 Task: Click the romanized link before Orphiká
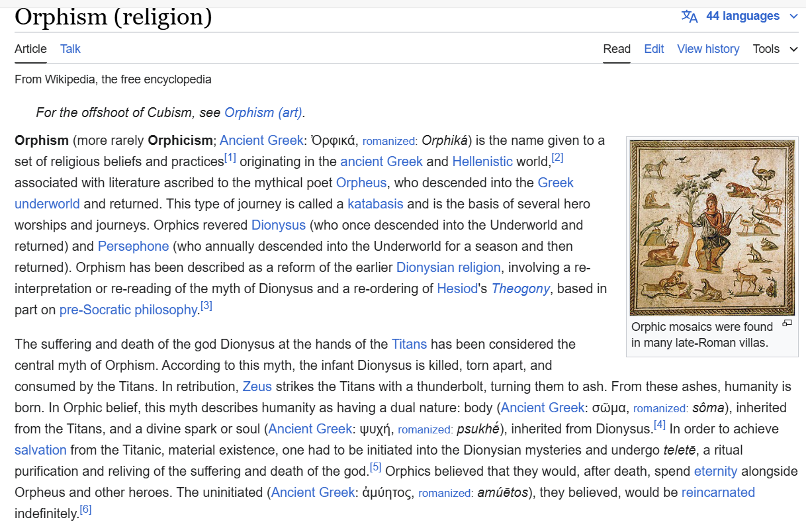pos(389,141)
